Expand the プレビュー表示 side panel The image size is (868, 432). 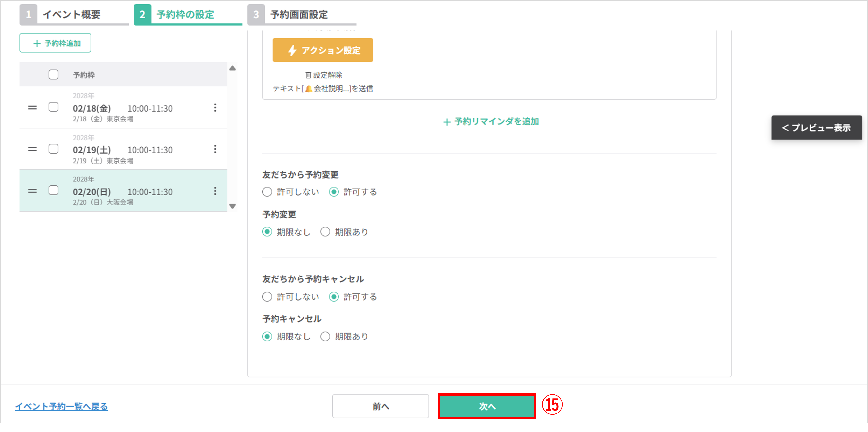click(816, 128)
